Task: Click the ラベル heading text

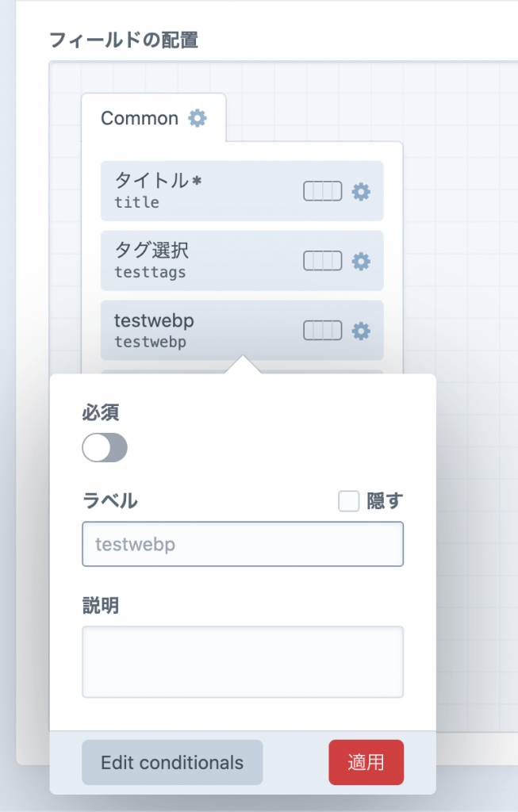Action: (109, 500)
